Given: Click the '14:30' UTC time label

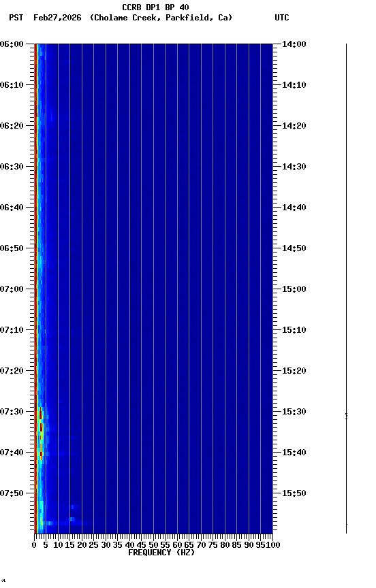Looking at the screenshot, I should point(294,167).
